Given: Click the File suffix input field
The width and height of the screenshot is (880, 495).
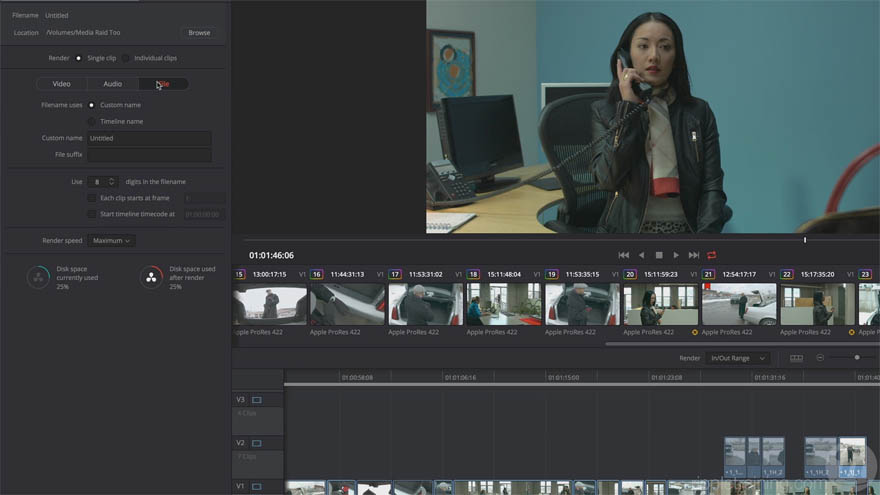Looking at the screenshot, I should [x=149, y=154].
